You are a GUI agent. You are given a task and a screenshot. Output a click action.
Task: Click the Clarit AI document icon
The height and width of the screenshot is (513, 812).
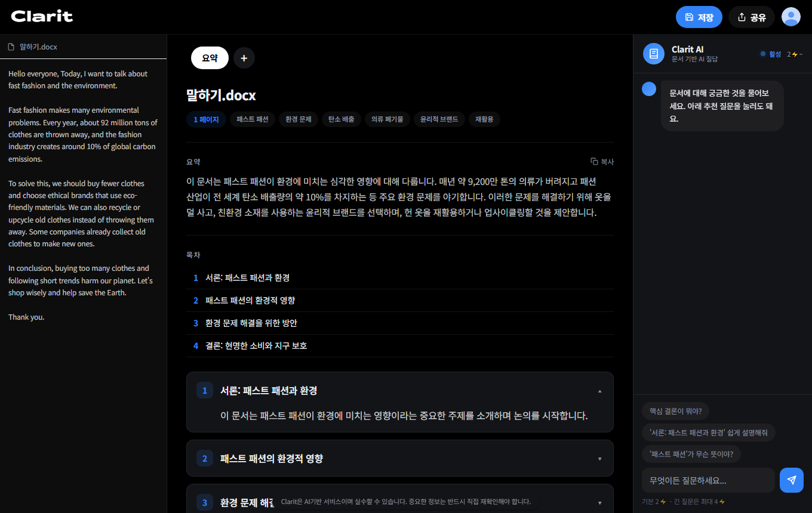point(654,54)
